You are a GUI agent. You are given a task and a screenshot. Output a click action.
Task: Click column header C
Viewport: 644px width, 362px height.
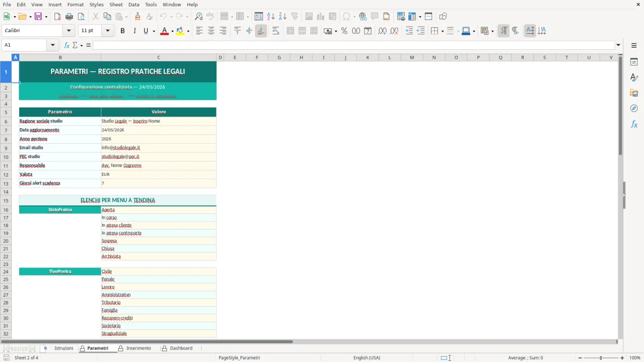click(158, 57)
